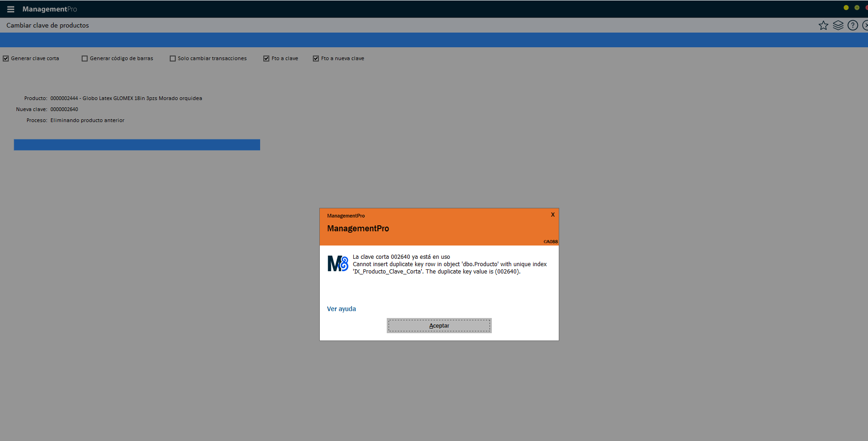
Task: Click the green window control dot
Action: tap(857, 7)
